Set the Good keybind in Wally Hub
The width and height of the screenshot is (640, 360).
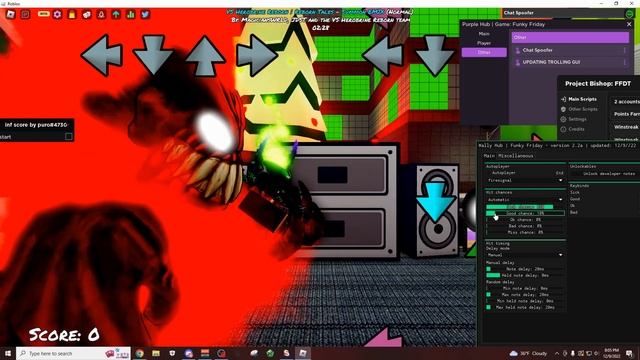point(575,199)
